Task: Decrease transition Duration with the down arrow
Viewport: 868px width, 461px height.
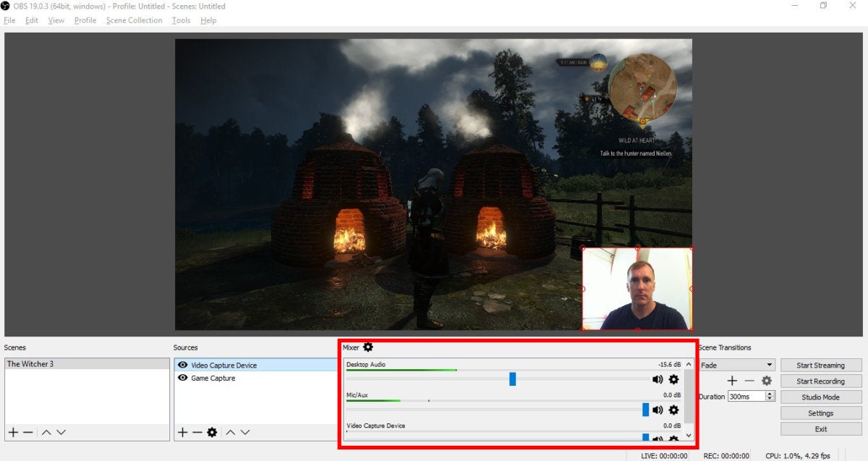Action: tap(770, 399)
